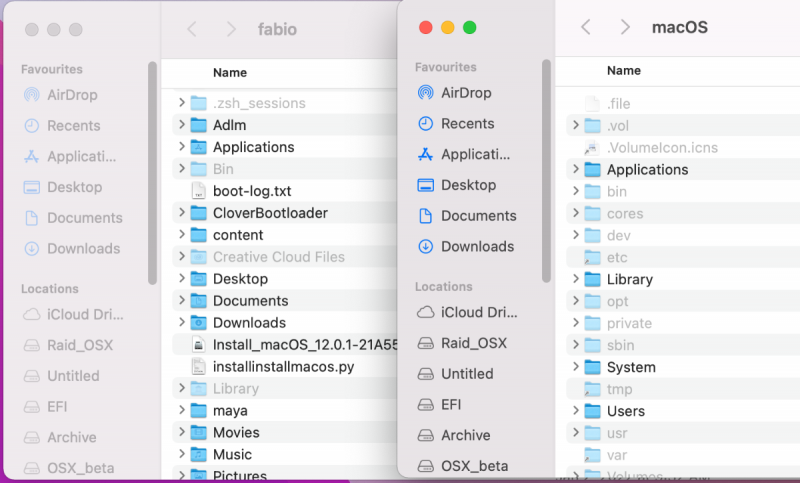Select the .file item icon in macOS window

(592, 104)
